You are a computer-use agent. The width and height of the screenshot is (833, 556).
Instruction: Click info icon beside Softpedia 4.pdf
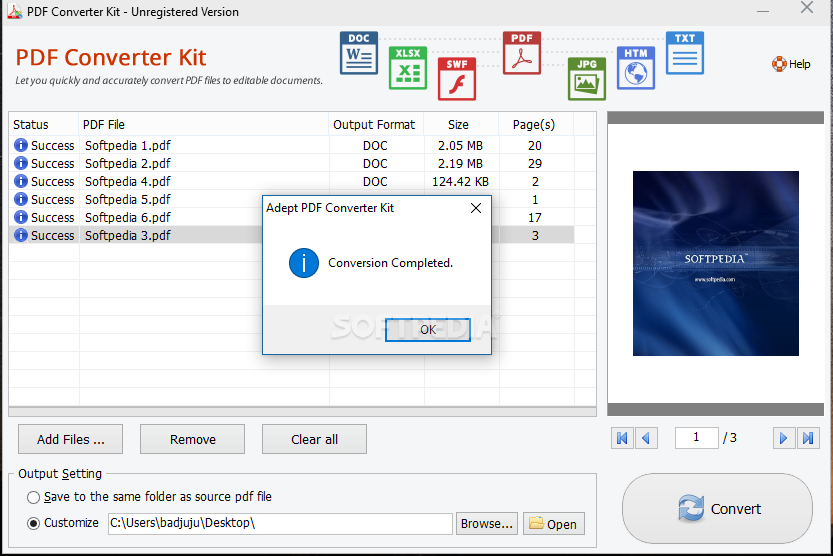click(21, 181)
